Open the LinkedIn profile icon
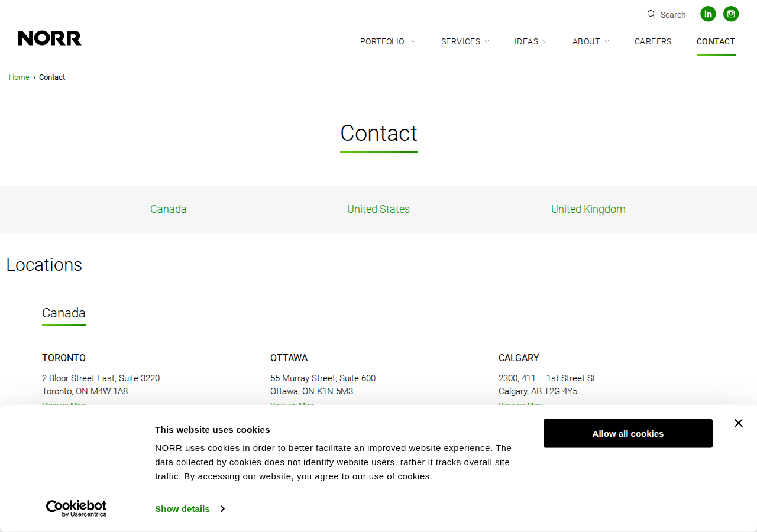757x532 pixels. click(708, 14)
